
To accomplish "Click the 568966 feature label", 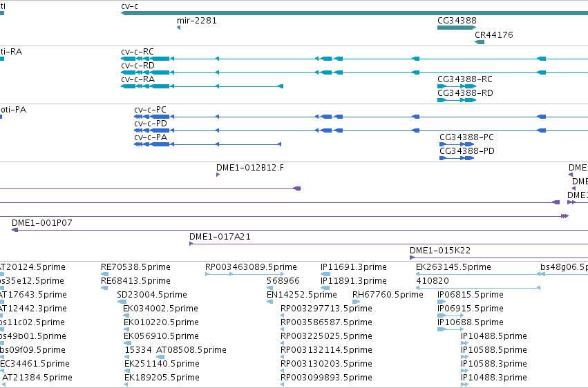I will [283, 281].
